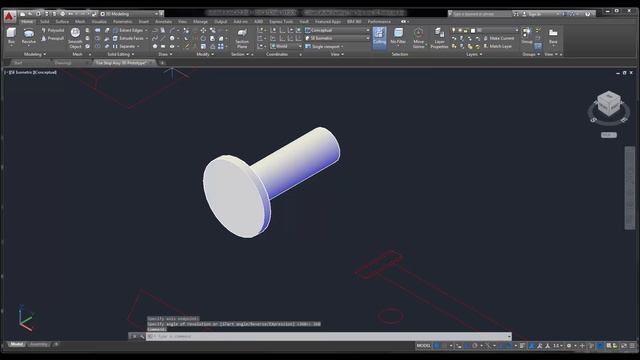Switch to the Solid ribbon tab
The height and width of the screenshot is (360, 640).
pos(44,22)
